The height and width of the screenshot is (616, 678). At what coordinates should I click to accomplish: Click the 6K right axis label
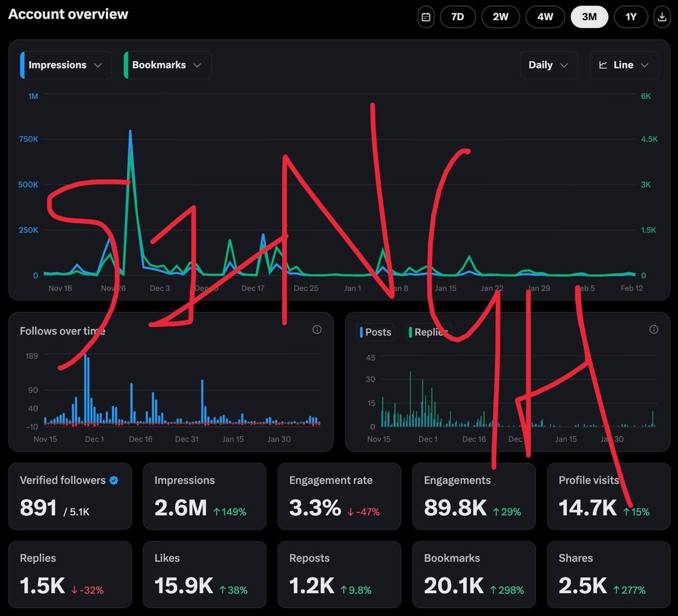pos(646,96)
